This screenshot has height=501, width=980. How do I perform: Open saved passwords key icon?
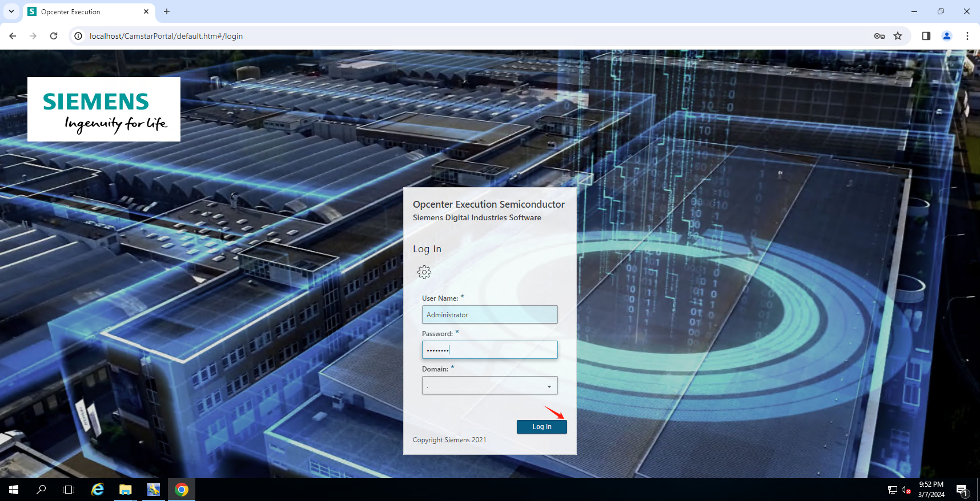(879, 36)
